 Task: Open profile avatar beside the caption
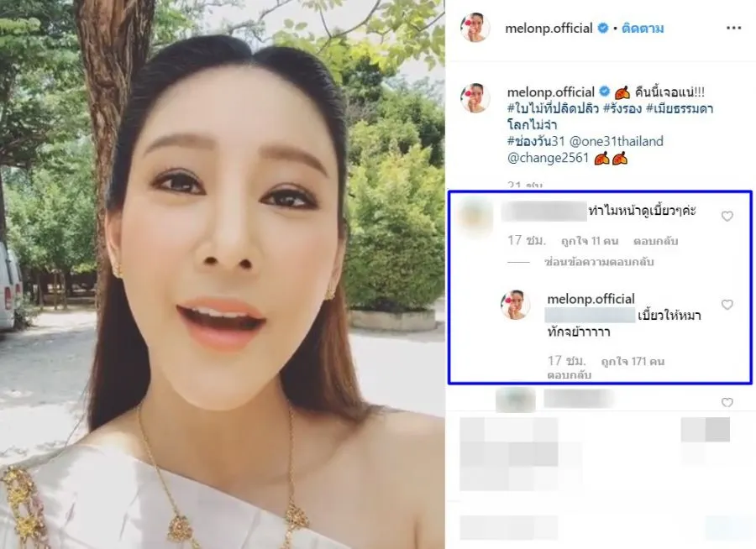[x=475, y=98]
